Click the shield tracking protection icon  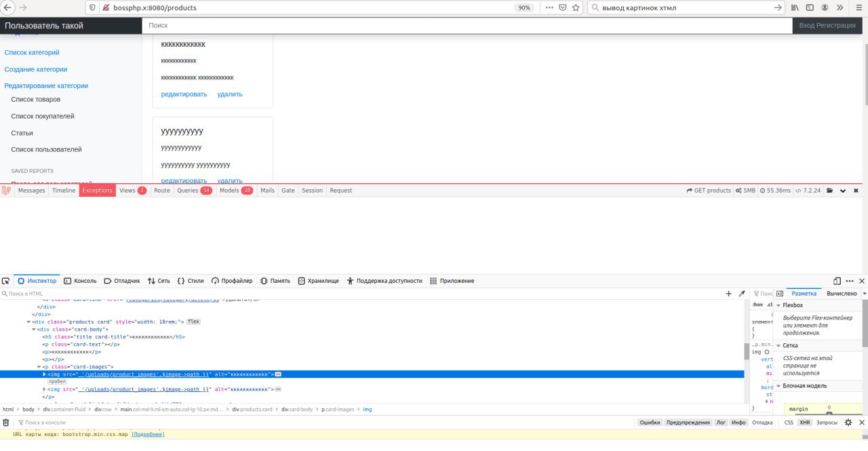pyautogui.click(x=93, y=7)
